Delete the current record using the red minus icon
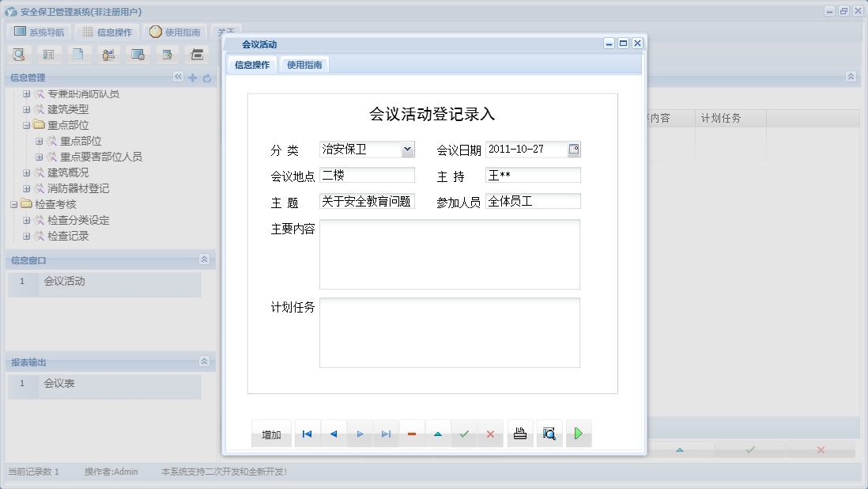The width and height of the screenshot is (868, 489). tap(412, 433)
